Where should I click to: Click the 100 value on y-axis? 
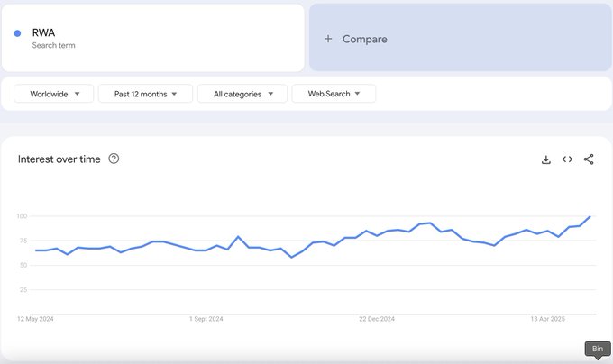coord(22,216)
